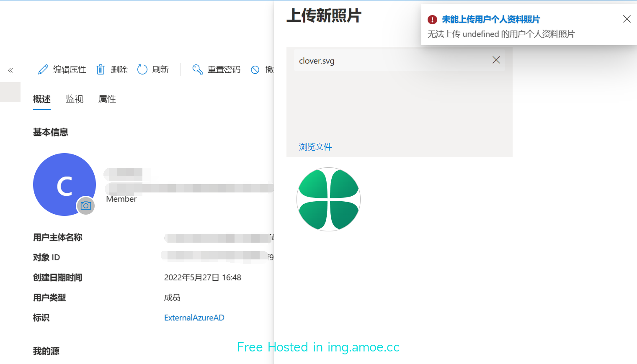Click the 浏览文件 link

(315, 147)
